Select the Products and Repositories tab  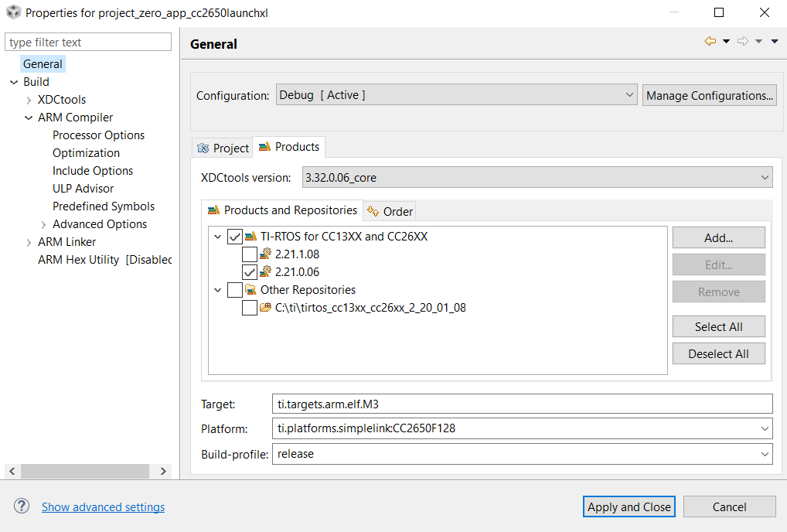click(x=283, y=210)
